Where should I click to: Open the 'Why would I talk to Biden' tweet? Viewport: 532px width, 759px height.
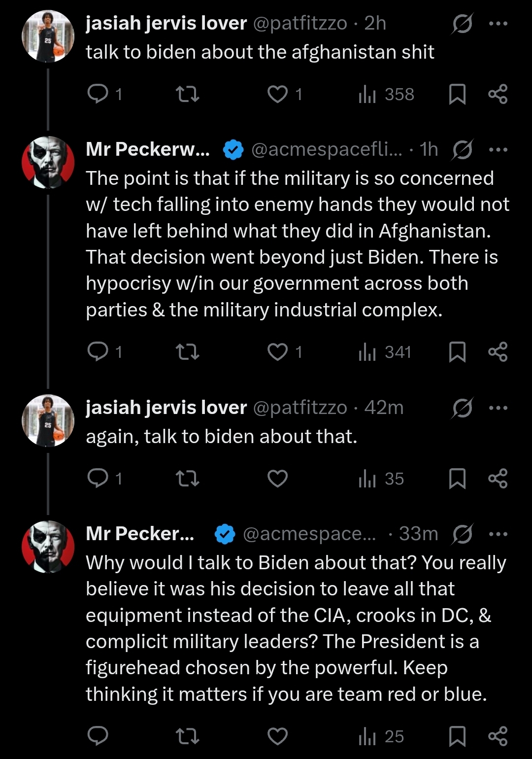click(x=296, y=628)
